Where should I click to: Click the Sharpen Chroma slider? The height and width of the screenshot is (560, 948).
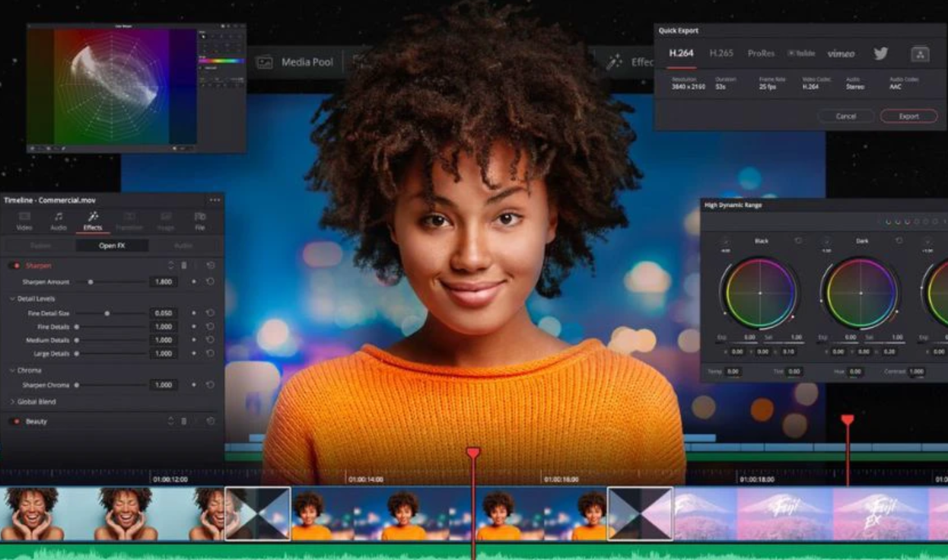110,385
